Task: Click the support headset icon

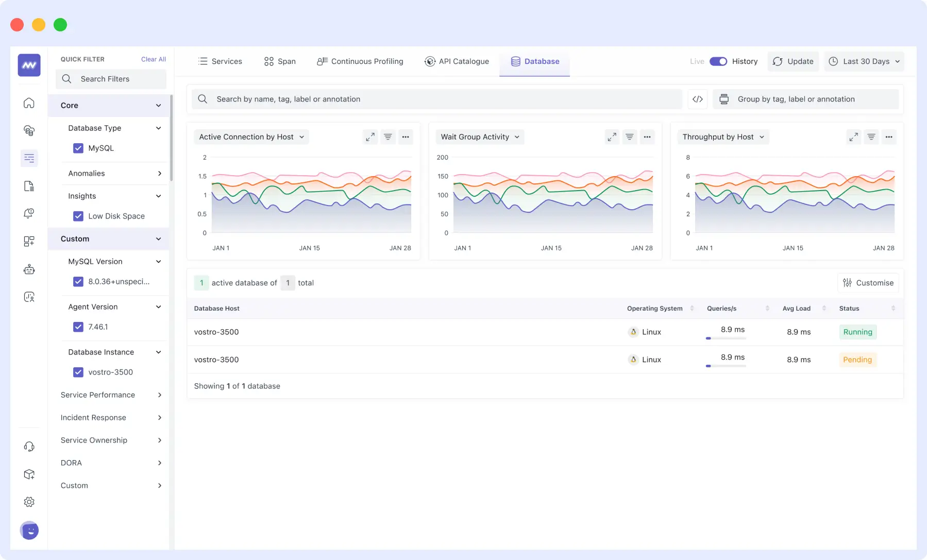Action: coord(29,446)
